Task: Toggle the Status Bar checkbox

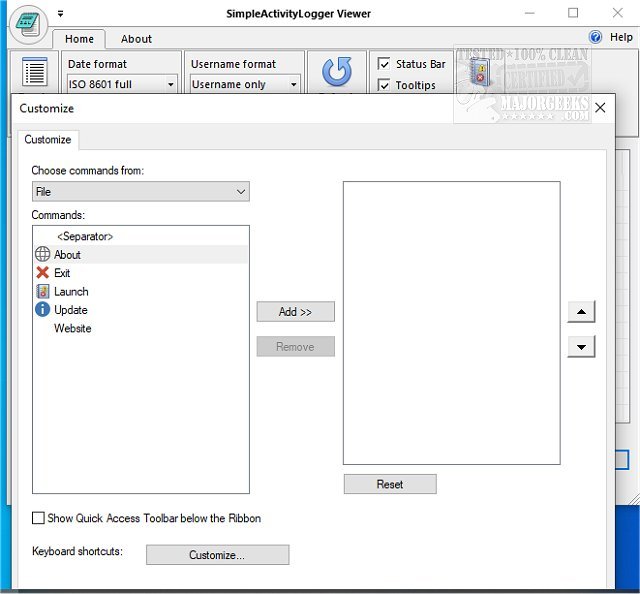Action: (x=384, y=64)
